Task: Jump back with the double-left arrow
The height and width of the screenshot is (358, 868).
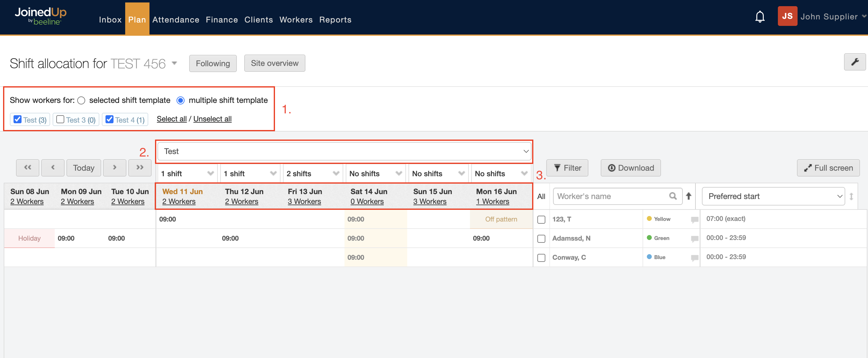Action: (28, 168)
